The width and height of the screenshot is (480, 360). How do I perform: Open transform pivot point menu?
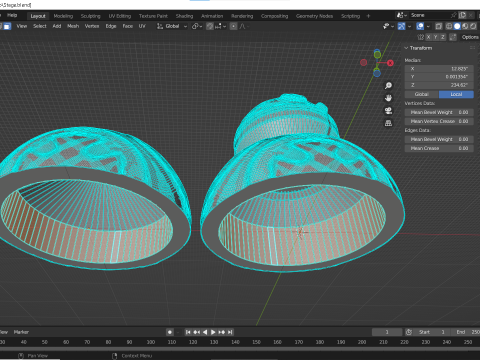tap(197, 26)
